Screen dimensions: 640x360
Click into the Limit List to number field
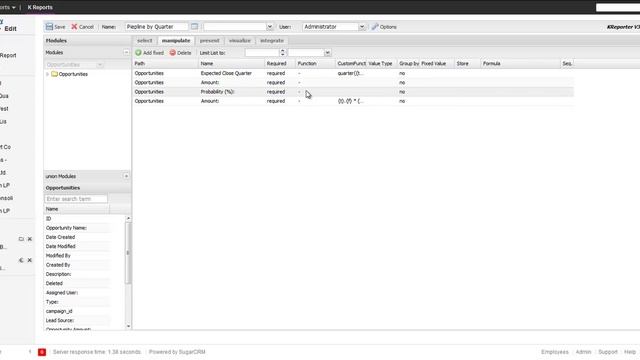pyautogui.click(x=262, y=53)
